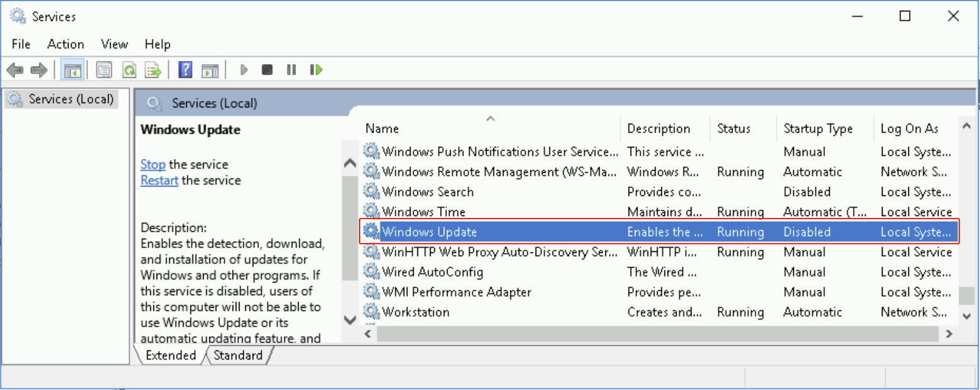Click gear icon of Wired AutoConfig row
Image resolution: width=980 pixels, height=390 pixels.
[372, 272]
